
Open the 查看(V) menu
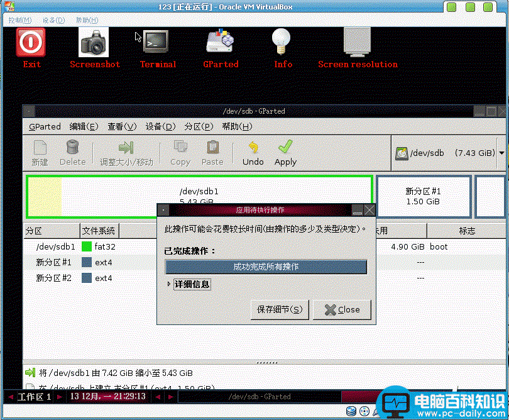coord(122,126)
